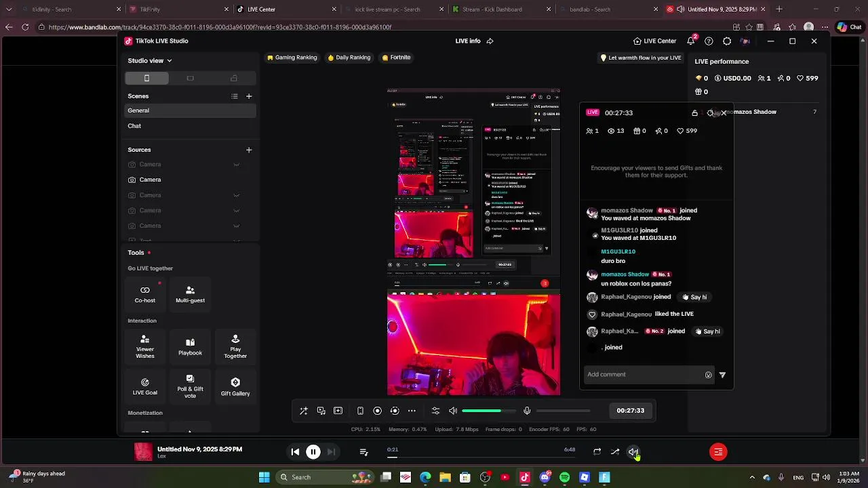Expand the Studio view dropdown
This screenshot has width=868, height=488.
pyautogui.click(x=150, y=61)
